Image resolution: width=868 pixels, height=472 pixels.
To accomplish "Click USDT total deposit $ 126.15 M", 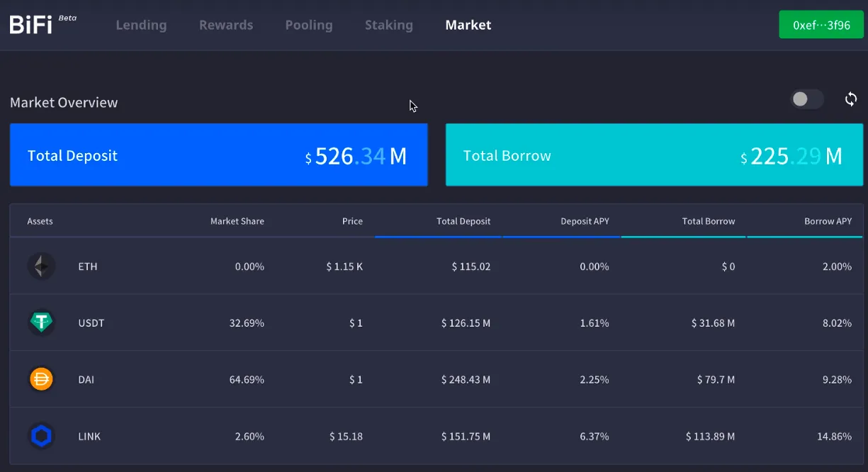I will pyautogui.click(x=466, y=323).
